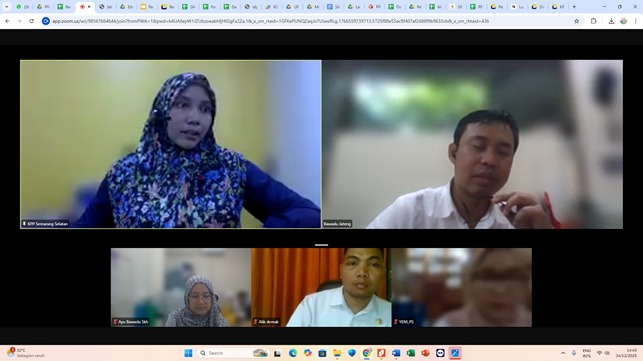This screenshot has width=643, height=361.
Task: Go back to the previous page
Action: click(7, 21)
